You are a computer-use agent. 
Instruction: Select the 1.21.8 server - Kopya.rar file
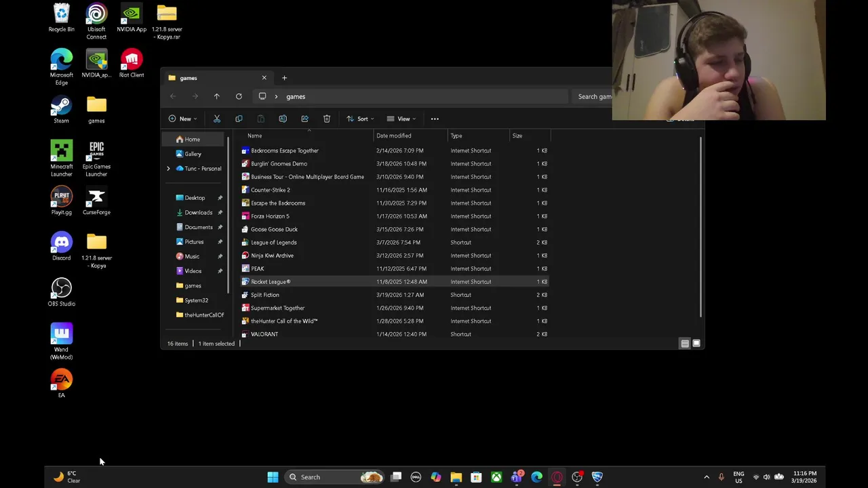[167, 22]
